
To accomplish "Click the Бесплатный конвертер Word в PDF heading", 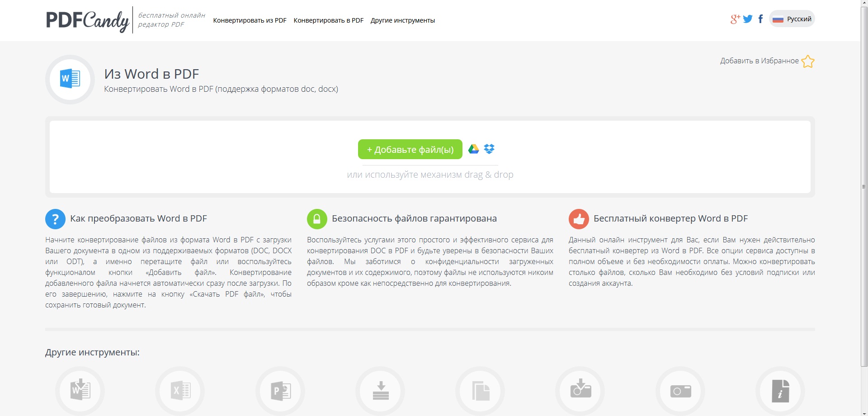I will pyautogui.click(x=670, y=219).
